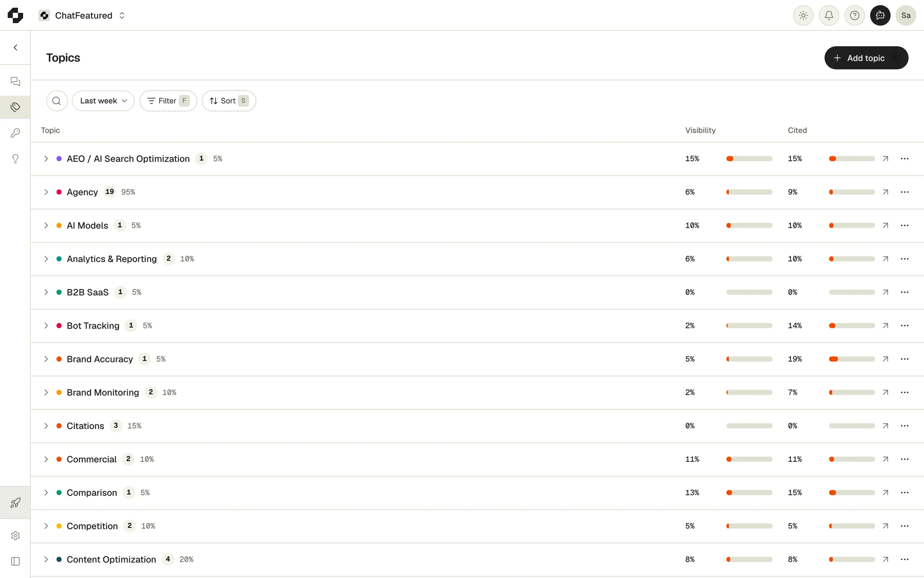This screenshot has width=924, height=578.
Task: Click the Brand Accuracy cited progress bar
Action: (852, 359)
